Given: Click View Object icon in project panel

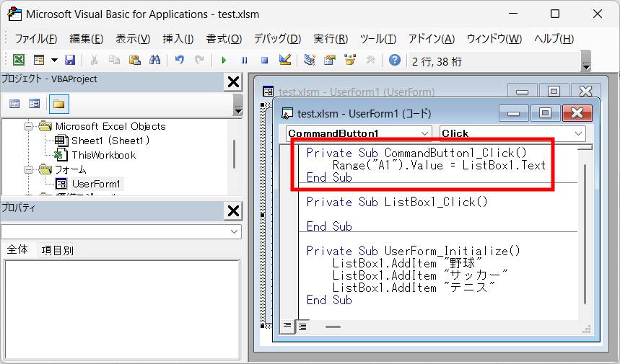Looking at the screenshot, I should pos(35,105).
